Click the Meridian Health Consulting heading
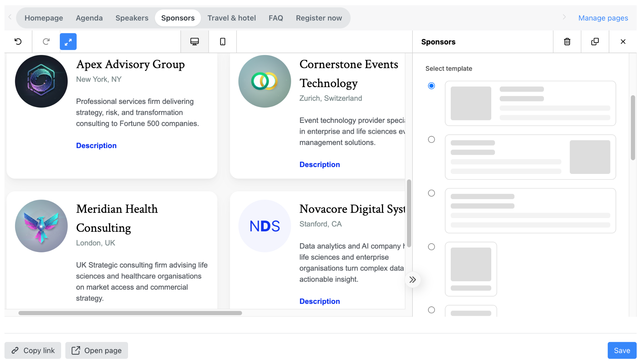638x364 pixels. pyautogui.click(x=117, y=218)
